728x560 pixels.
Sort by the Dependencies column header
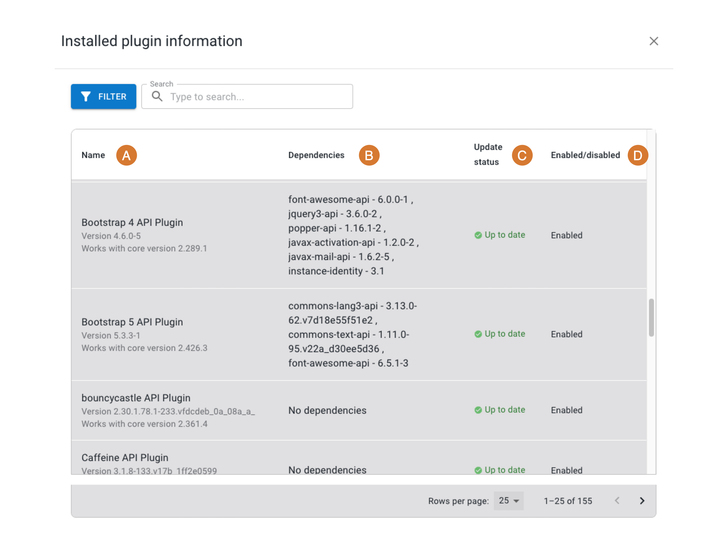pyautogui.click(x=316, y=155)
